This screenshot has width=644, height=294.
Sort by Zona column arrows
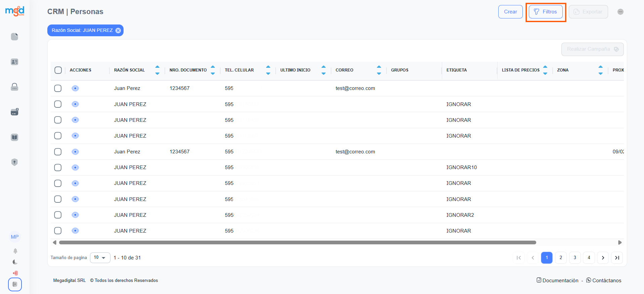[600, 70]
